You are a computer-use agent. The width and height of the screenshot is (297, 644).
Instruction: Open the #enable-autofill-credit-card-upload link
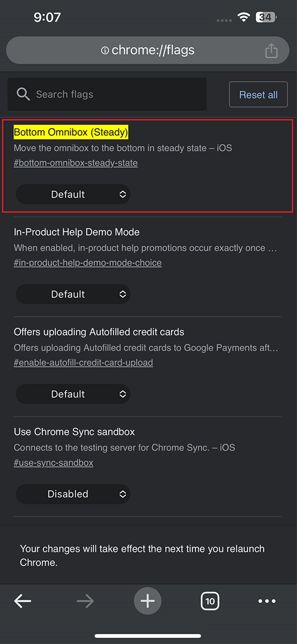click(83, 363)
